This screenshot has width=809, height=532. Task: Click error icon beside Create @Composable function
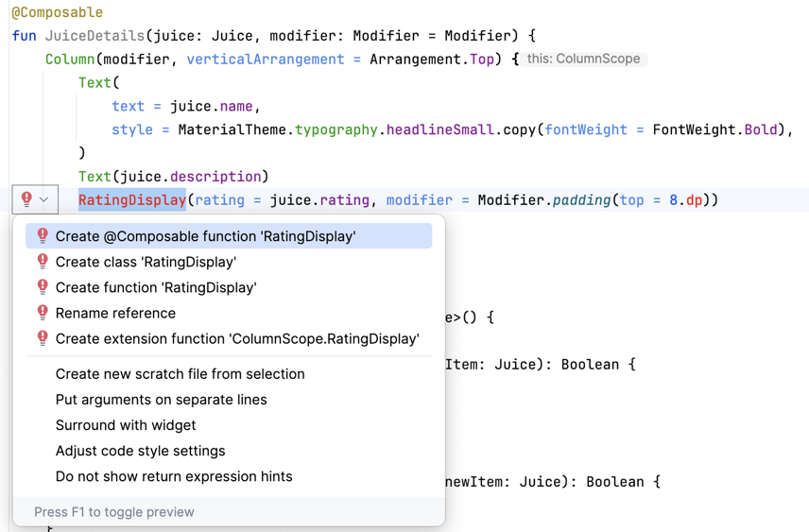pos(43,236)
